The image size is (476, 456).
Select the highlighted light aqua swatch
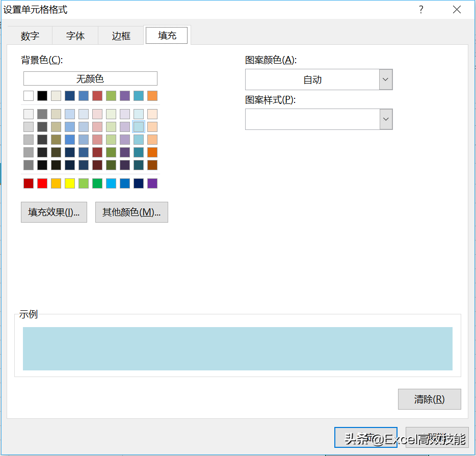(139, 127)
